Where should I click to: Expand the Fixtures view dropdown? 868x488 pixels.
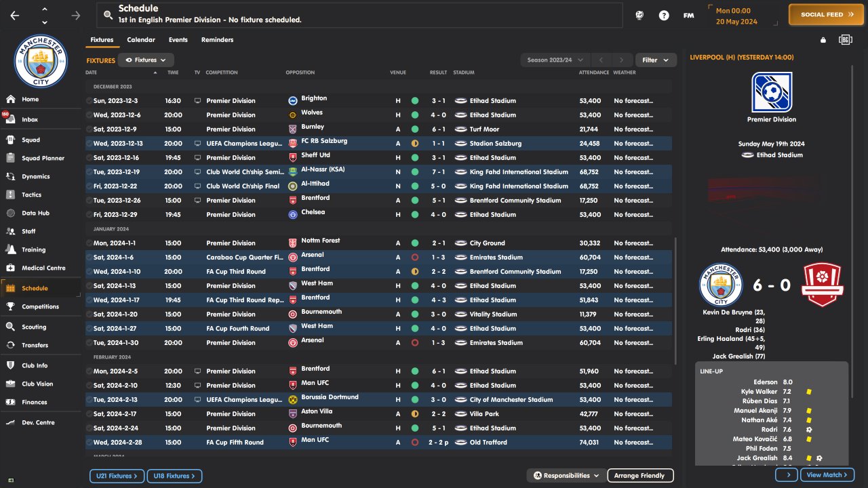click(146, 60)
